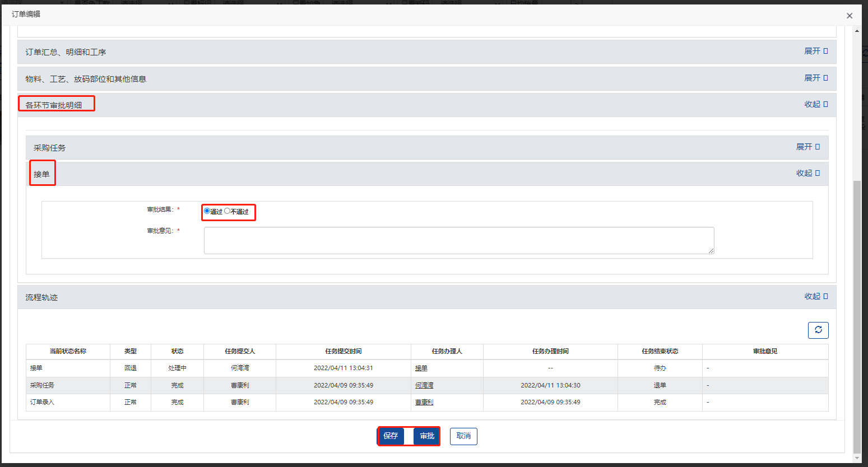Collapse the 接单 section

click(807, 173)
